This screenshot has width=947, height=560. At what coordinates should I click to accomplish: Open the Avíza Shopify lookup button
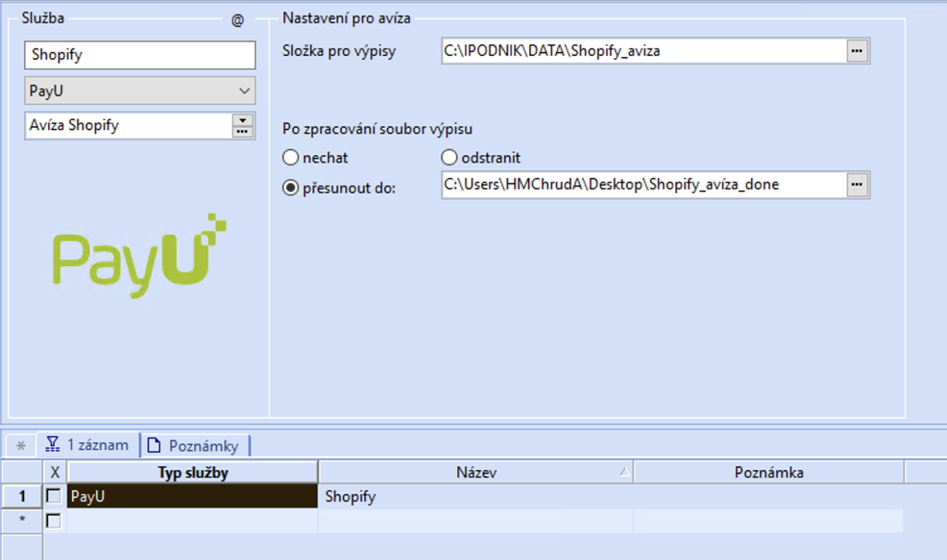coord(243,125)
